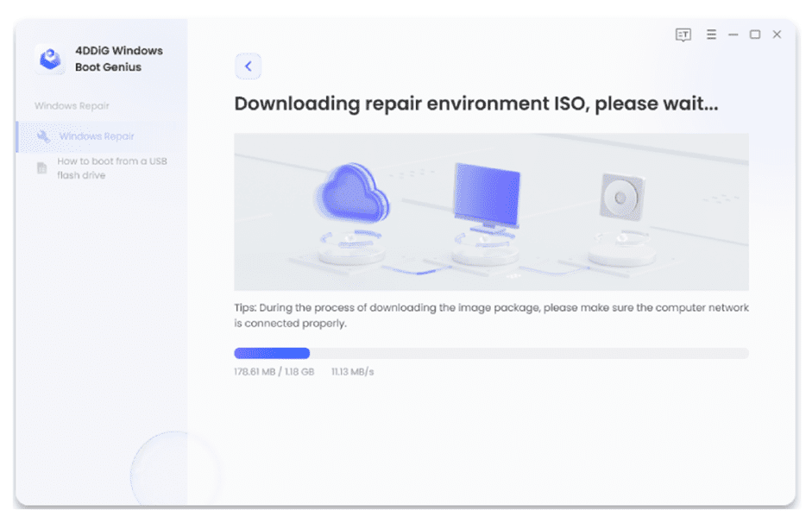
Task: Close the Boot Genius window
Action: point(777,35)
